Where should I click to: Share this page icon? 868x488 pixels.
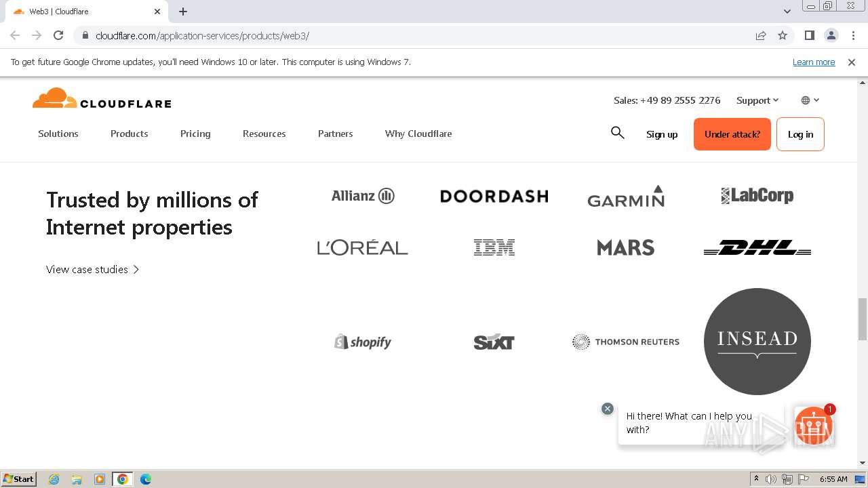coord(761,35)
